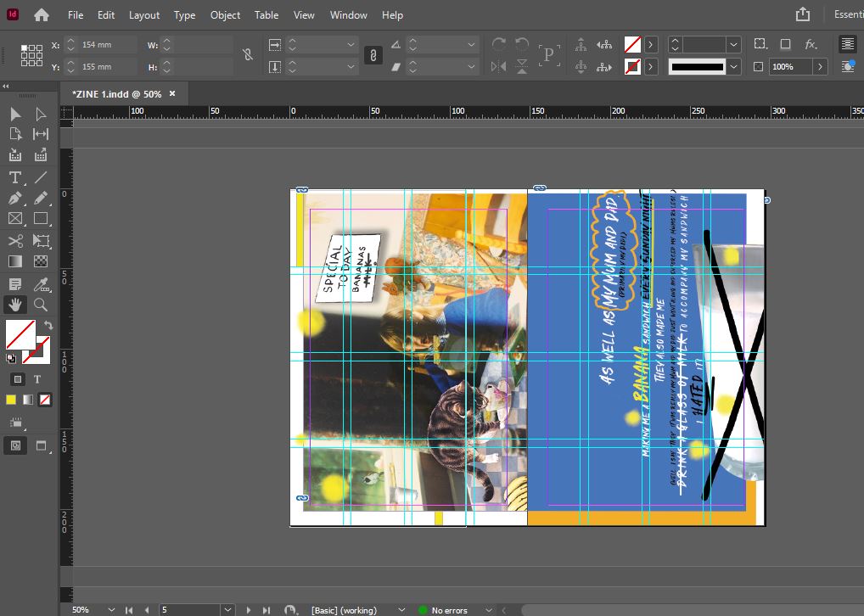Apply the yellow color swatch in toolbox
Viewport: 864px width, 616px height.
pos(12,400)
